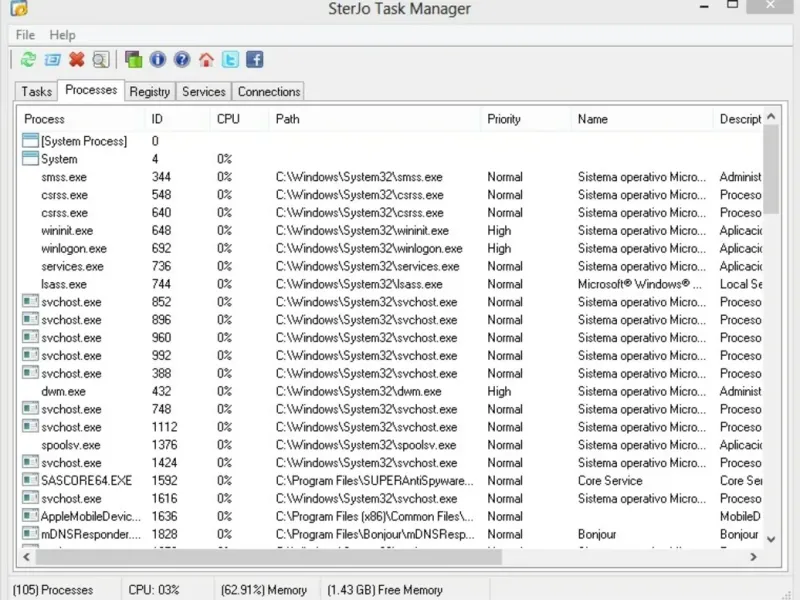This screenshot has width=800, height=600.
Task: Click the blue window toolbar icon
Action: (52, 60)
